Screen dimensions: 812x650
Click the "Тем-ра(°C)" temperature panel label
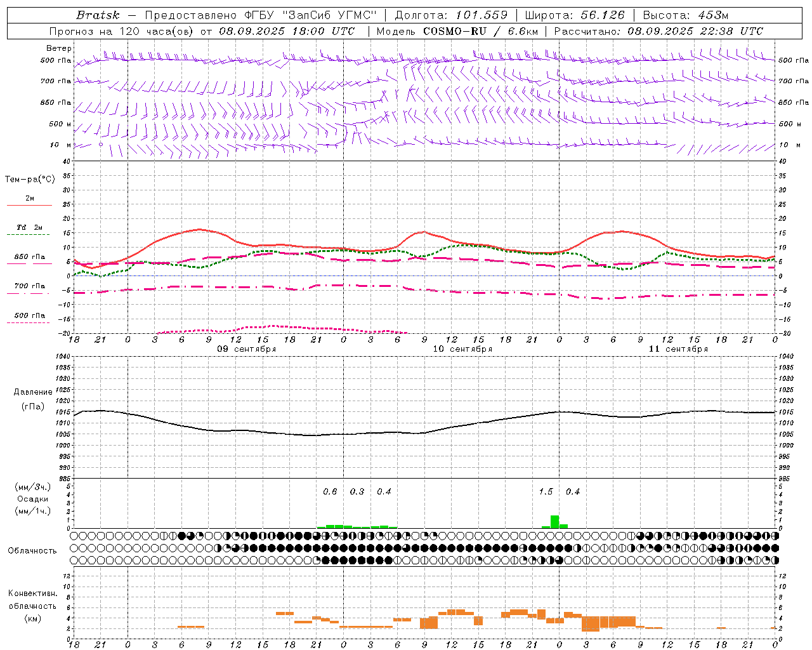tap(30, 180)
